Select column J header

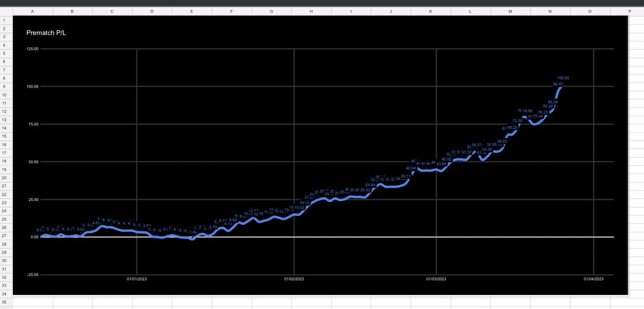(x=391, y=11)
